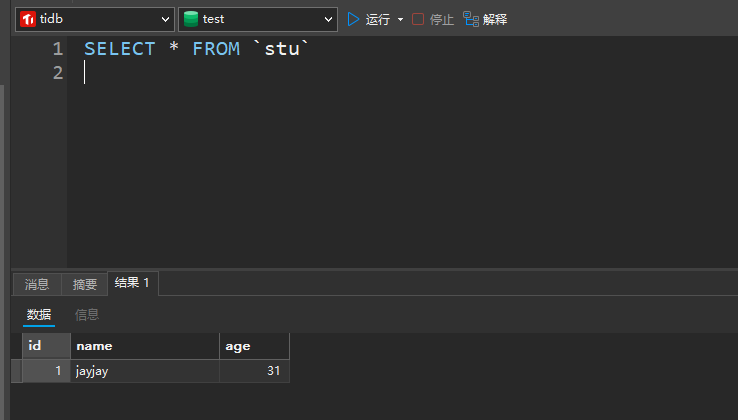Select the age cell with 31
738x420 pixels.
click(255, 371)
